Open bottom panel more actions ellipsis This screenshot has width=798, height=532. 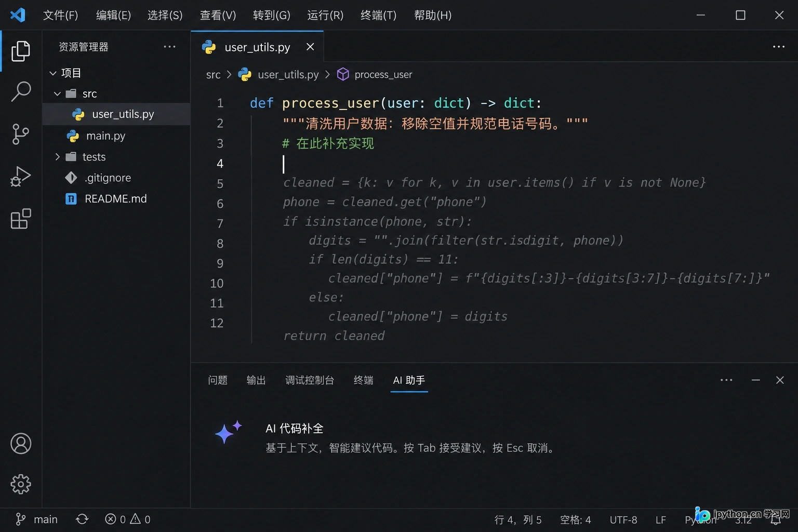pos(726,380)
